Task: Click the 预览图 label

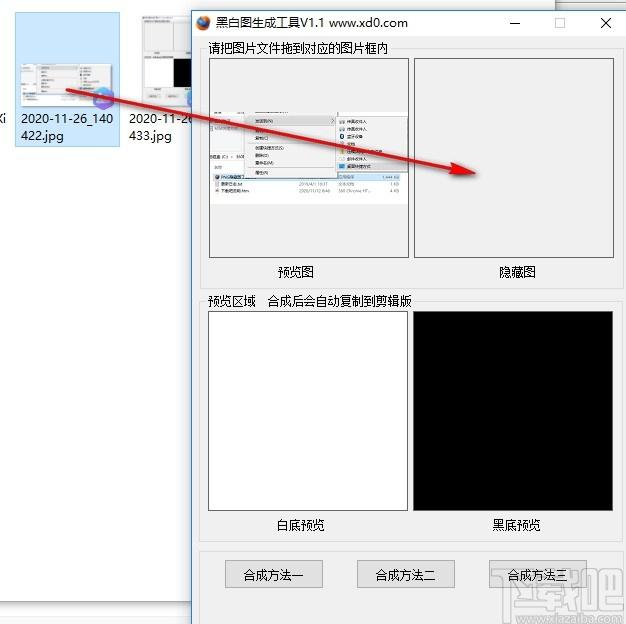Action: [295, 272]
